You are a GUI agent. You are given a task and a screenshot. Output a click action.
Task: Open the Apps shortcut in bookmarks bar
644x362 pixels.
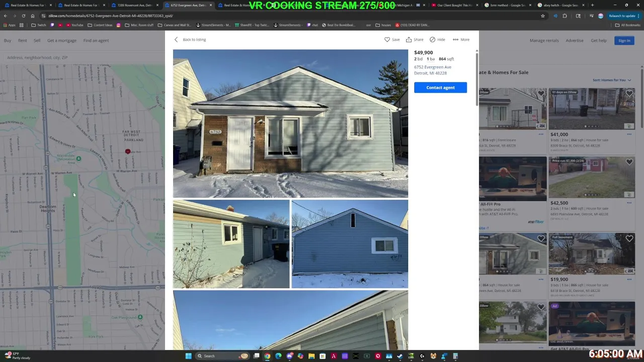coord(10,25)
